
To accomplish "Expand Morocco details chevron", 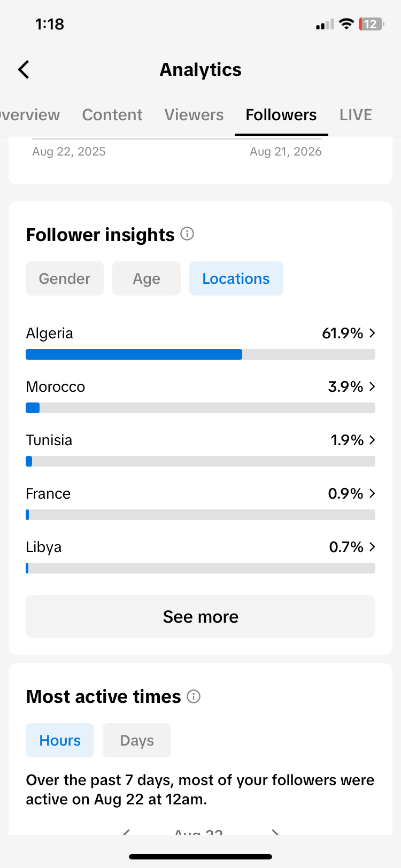I will 372,386.
